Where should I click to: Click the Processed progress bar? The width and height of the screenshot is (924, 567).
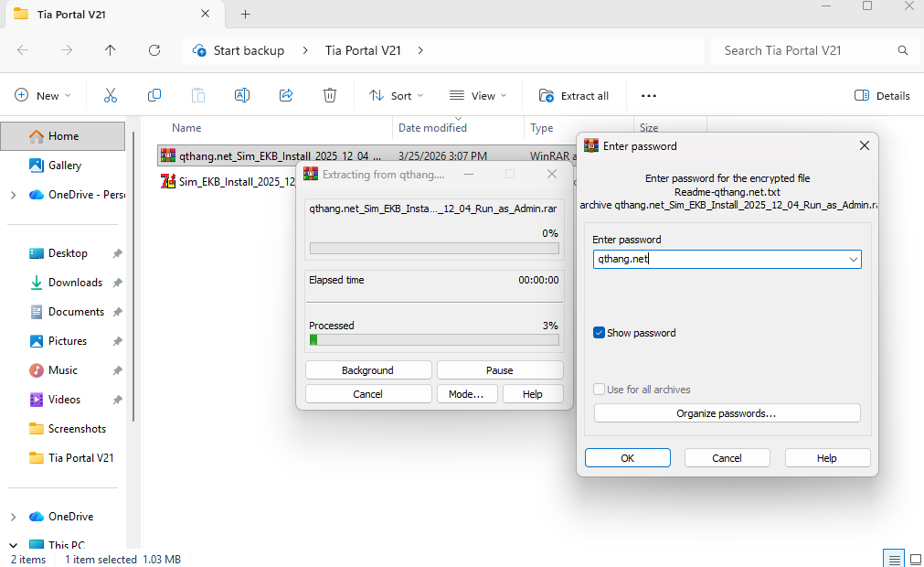[434, 340]
